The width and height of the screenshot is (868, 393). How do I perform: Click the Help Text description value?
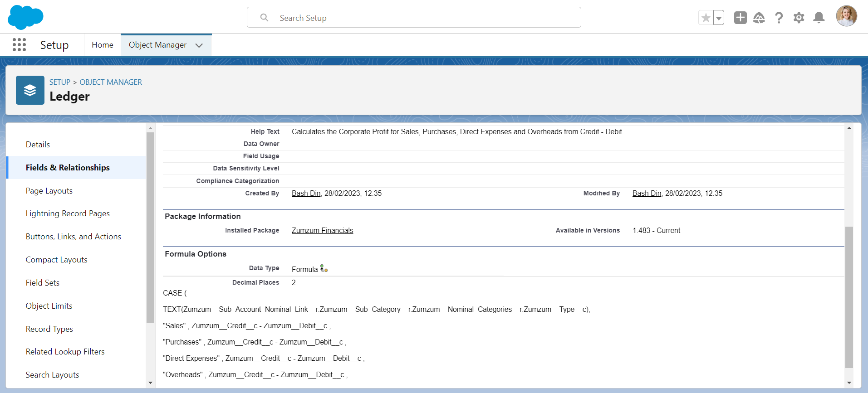point(458,131)
